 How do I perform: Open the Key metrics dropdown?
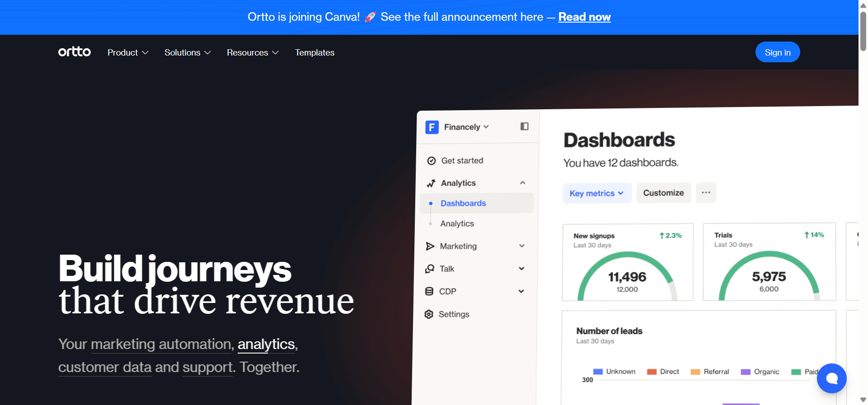click(597, 193)
